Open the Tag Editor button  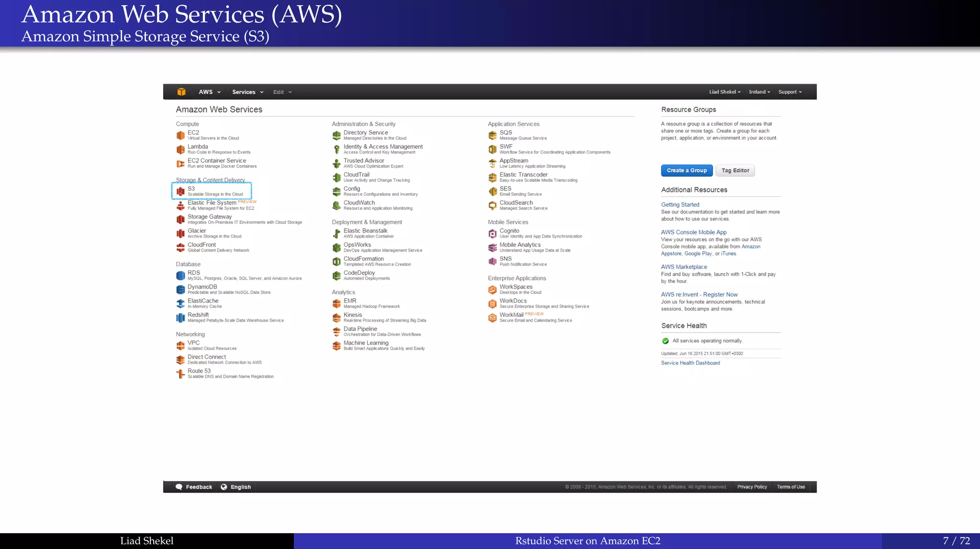tap(735, 170)
